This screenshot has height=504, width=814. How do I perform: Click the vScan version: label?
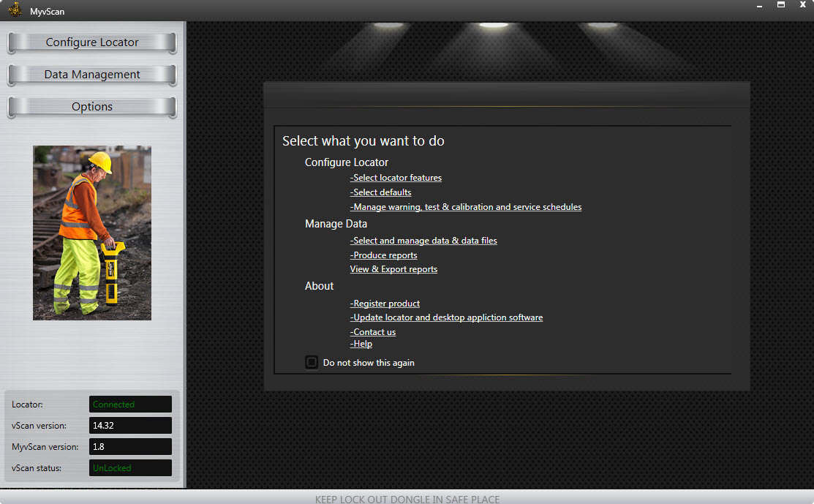tap(39, 426)
